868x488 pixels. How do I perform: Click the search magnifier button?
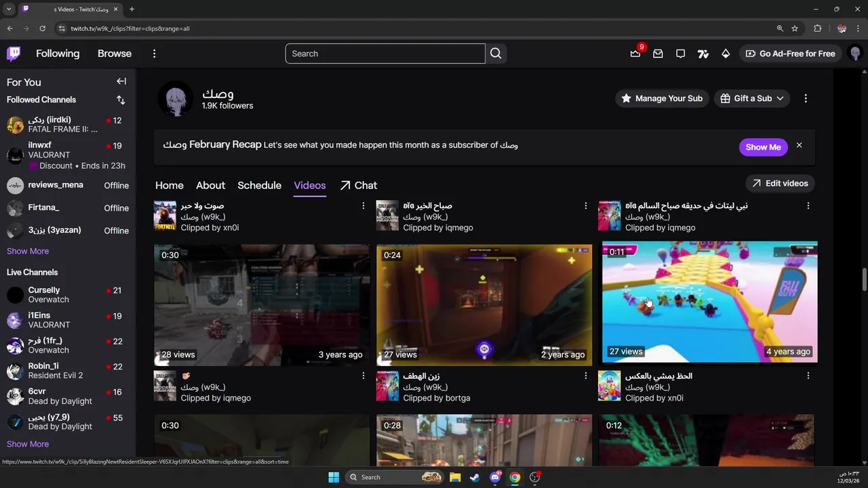[496, 54]
